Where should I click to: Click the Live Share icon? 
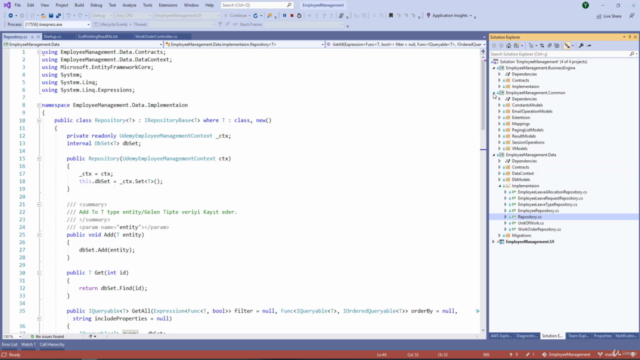coord(599,16)
